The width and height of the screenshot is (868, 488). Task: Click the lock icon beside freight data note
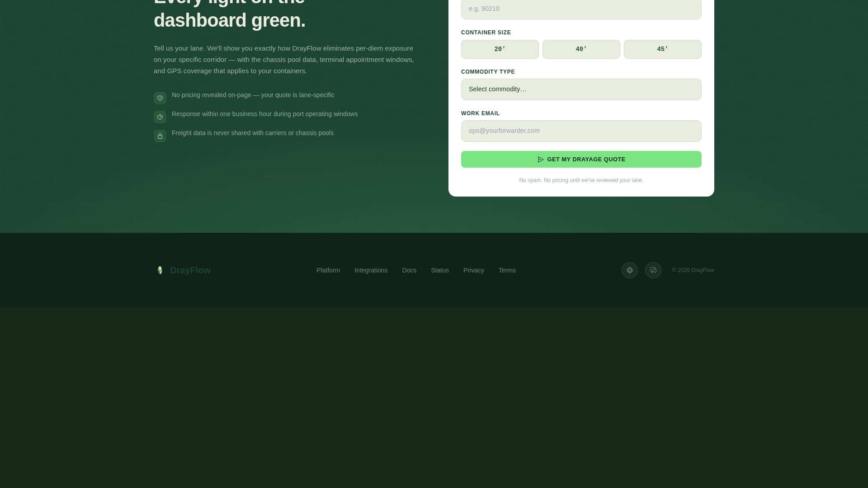(160, 136)
